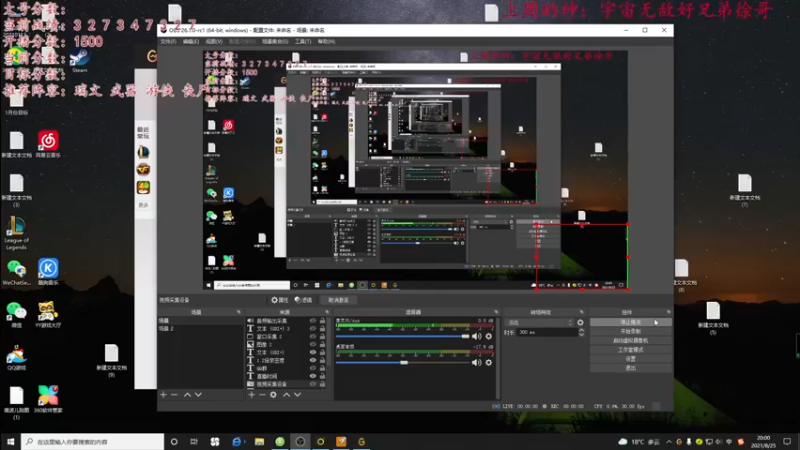800x450 pixels.
Task: Open QQ游戏 desktop shortcut
Action: pyautogui.click(x=16, y=357)
